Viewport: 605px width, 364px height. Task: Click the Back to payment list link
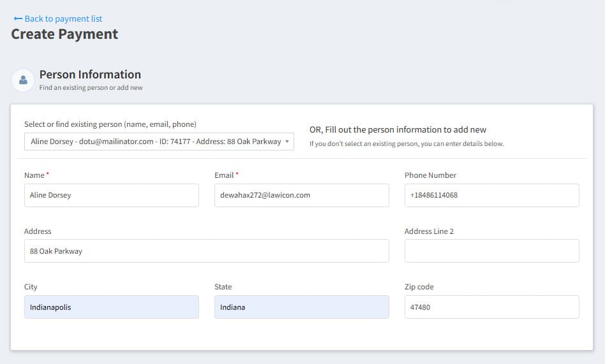click(x=58, y=18)
